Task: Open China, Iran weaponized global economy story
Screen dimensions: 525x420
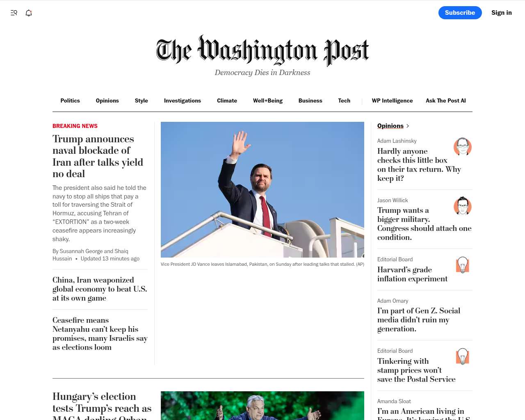Action: [x=100, y=289]
